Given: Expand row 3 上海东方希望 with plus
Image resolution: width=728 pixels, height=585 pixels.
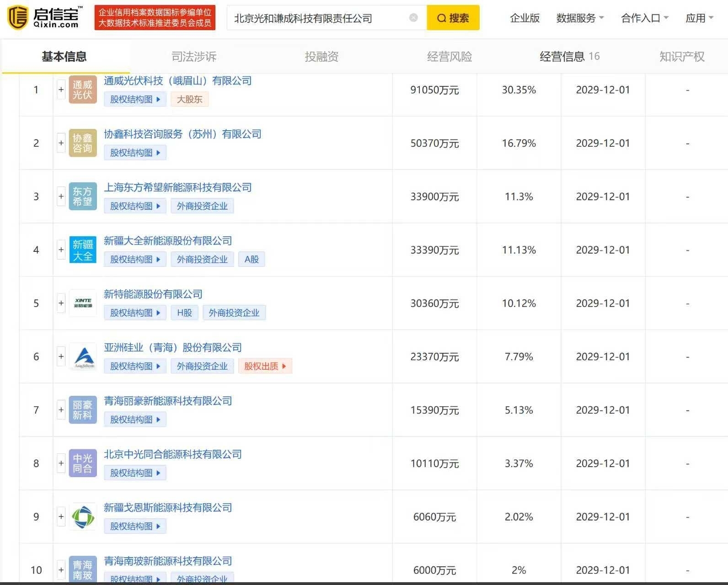Looking at the screenshot, I should [61, 197].
